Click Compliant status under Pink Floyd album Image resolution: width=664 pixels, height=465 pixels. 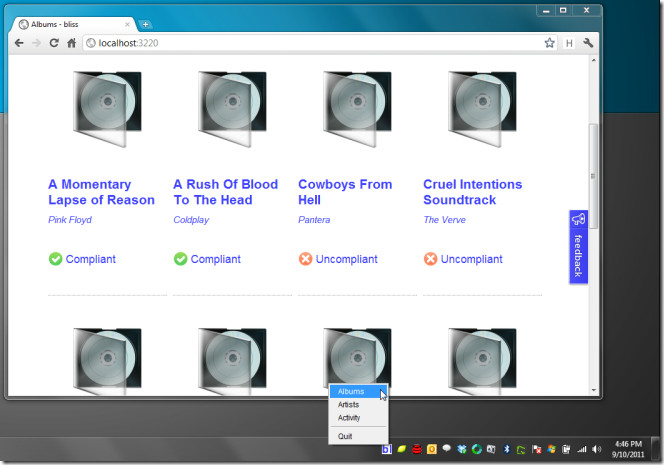[x=82, y=259]
